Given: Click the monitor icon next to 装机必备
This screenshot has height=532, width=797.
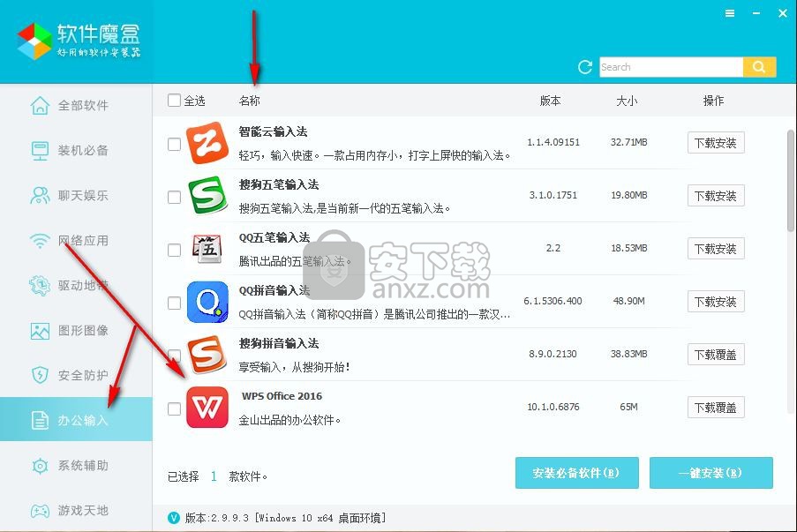Looking at the screenshot, I should 40,150.
